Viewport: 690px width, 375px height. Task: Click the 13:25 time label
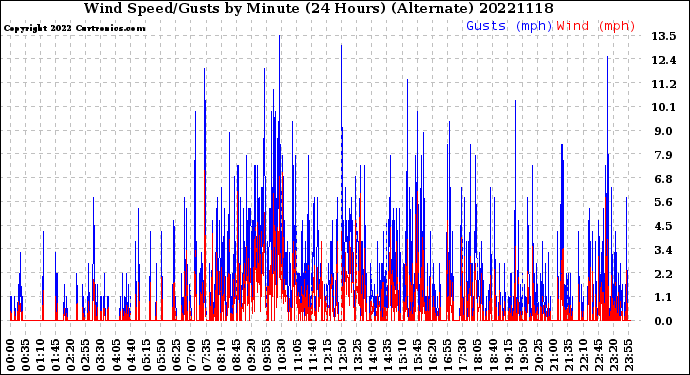[357, 355]
